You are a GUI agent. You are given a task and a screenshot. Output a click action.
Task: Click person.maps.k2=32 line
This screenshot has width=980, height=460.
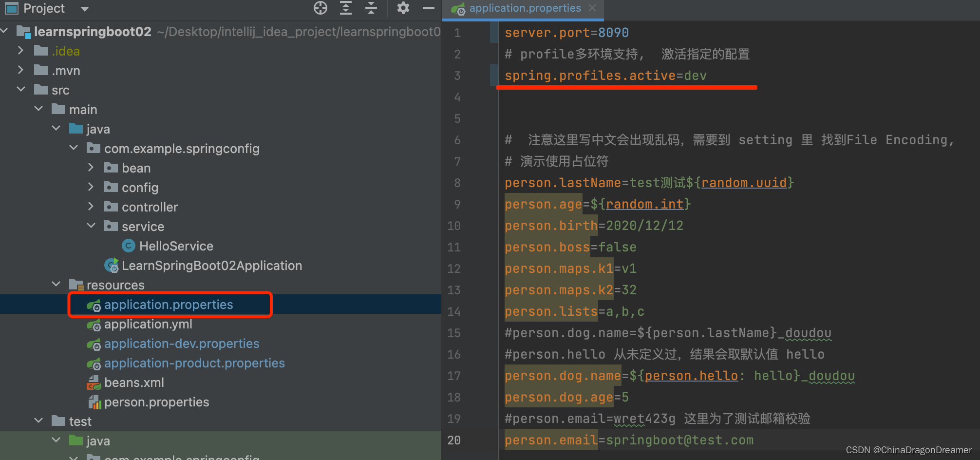pyautogui.click(x=570, y=290)
